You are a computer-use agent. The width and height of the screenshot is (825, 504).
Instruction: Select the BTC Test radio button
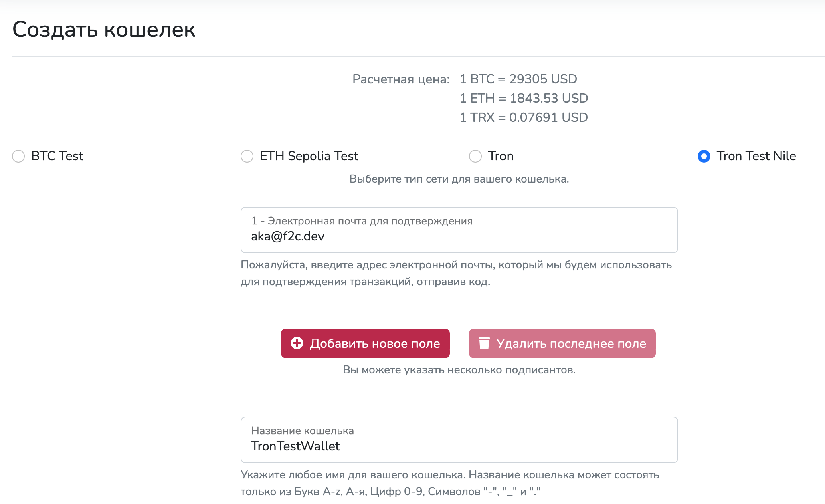point(18,156)
